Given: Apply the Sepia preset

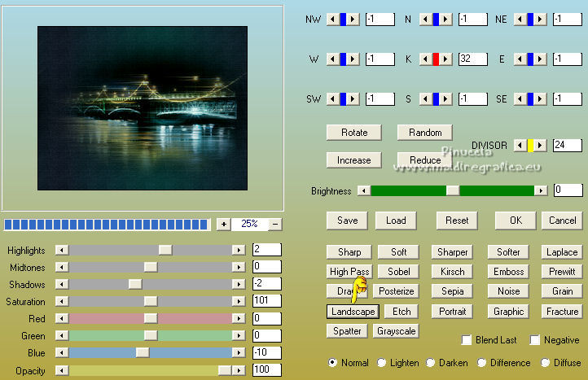Looking at the screenshot, I should 453,291.
